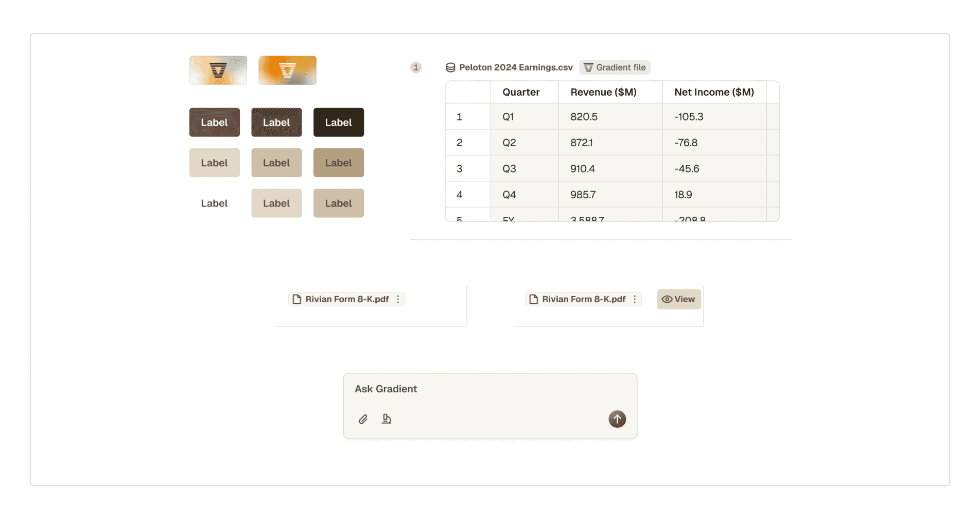Click the Label button with no background
This screenshot has height=519, width=980.
tap(214, 203)
